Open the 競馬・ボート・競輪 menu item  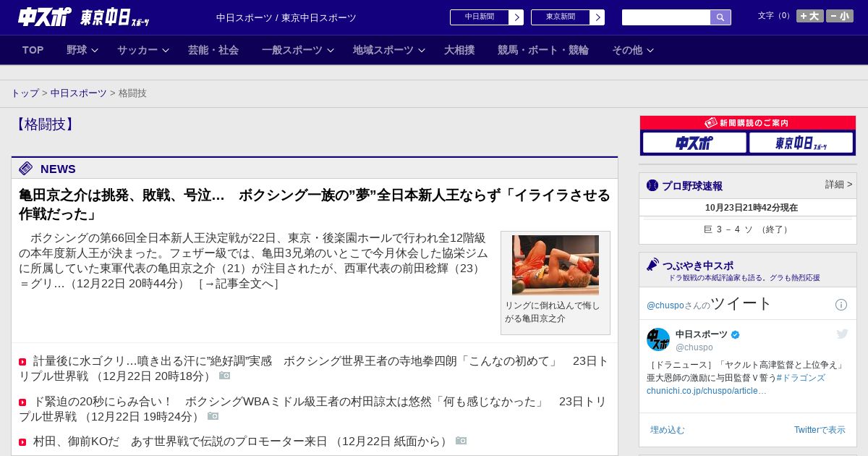coord(543,50)
